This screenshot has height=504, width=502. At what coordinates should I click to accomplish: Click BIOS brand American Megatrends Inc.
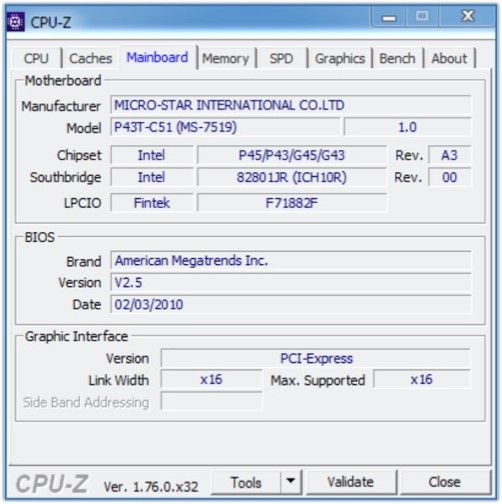click(x=291, y=260)
